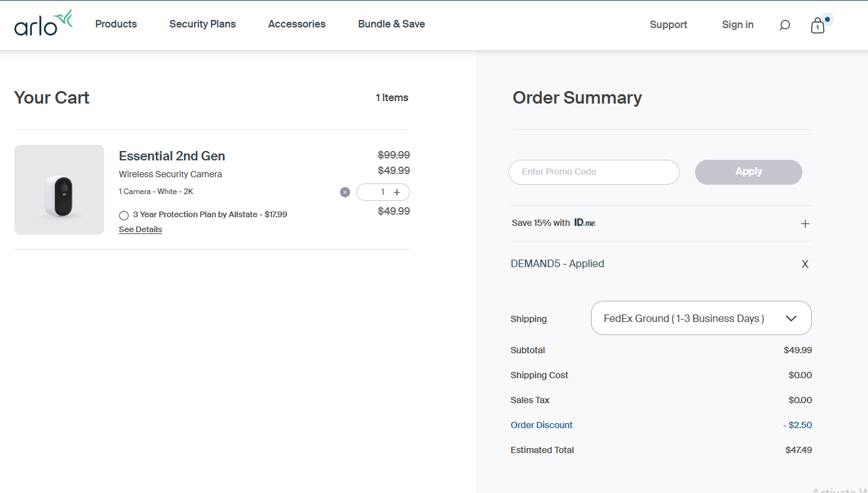868x493 pixels.
Task: Remove item with the gray X icon
Action: point(345,192)
